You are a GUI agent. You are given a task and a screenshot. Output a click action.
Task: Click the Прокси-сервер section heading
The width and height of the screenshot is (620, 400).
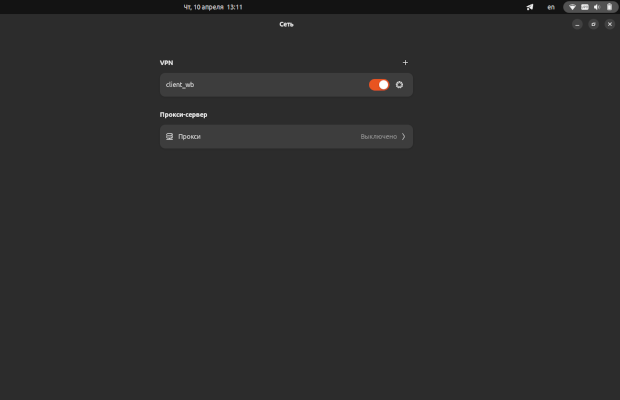183,115
